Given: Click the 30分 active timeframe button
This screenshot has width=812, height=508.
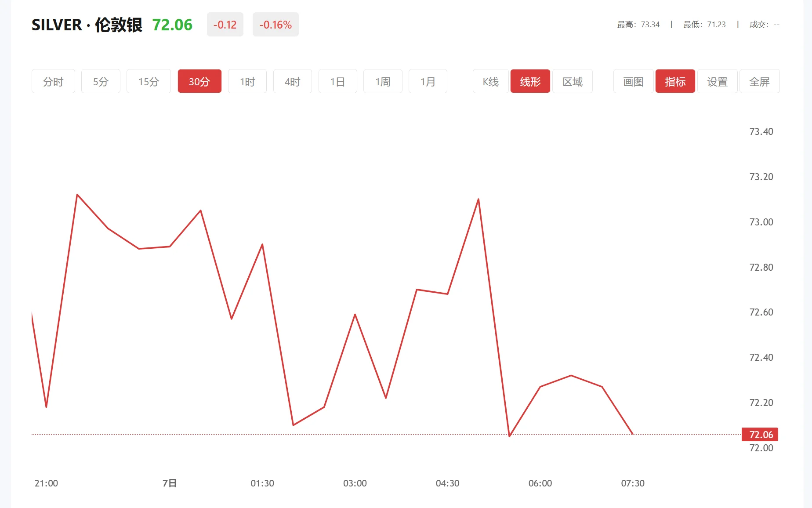Looking at the screenshot, I should tap(199, 81).
